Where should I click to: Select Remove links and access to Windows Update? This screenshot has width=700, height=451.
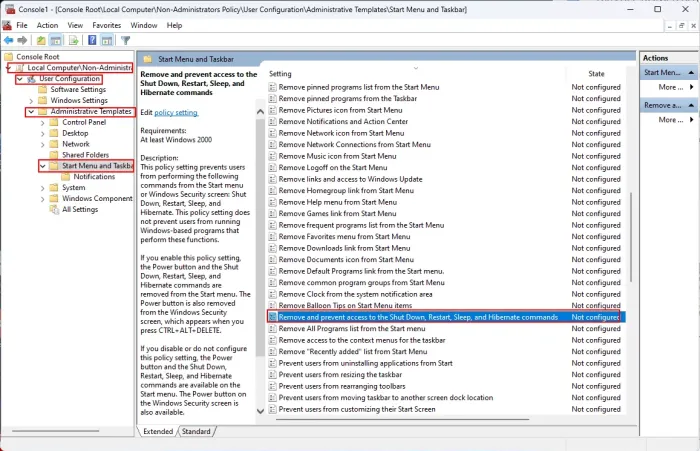[350, 179]
